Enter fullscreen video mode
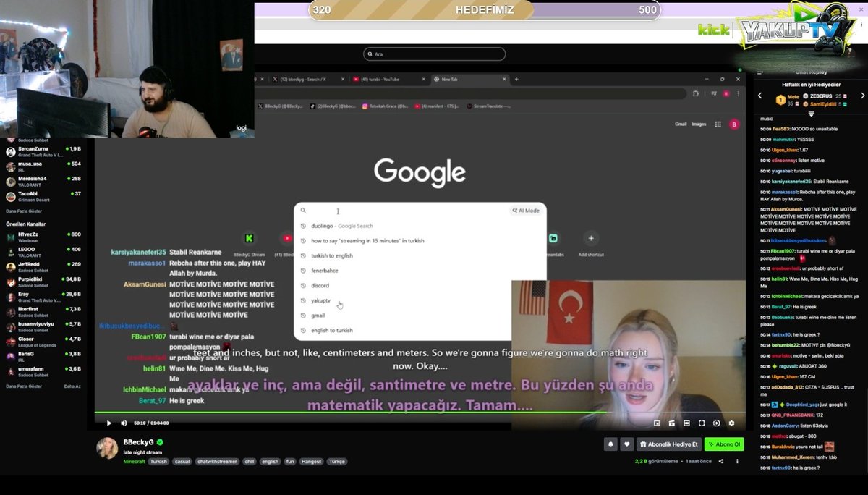The width and height of the screenshot is (868, 495). [702, 423]
